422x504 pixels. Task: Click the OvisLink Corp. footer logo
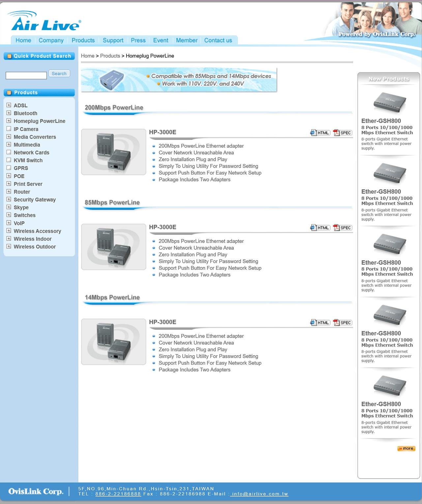click(x=36, y=491)
